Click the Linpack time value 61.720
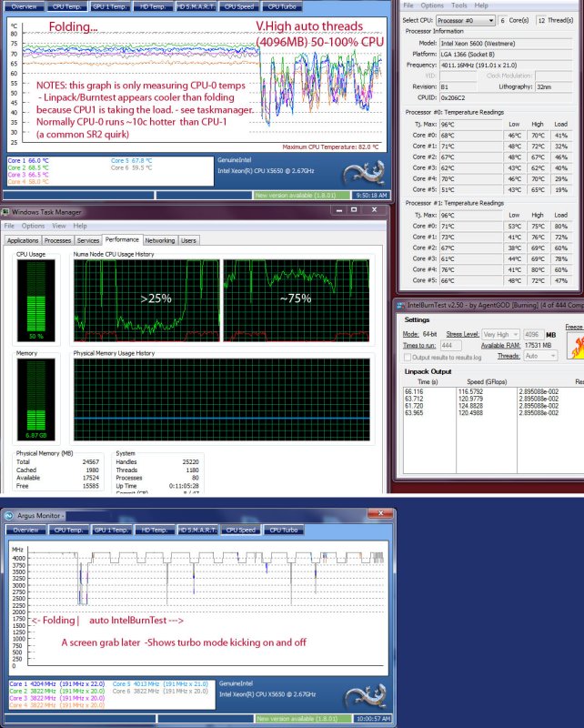 [414, 406]
